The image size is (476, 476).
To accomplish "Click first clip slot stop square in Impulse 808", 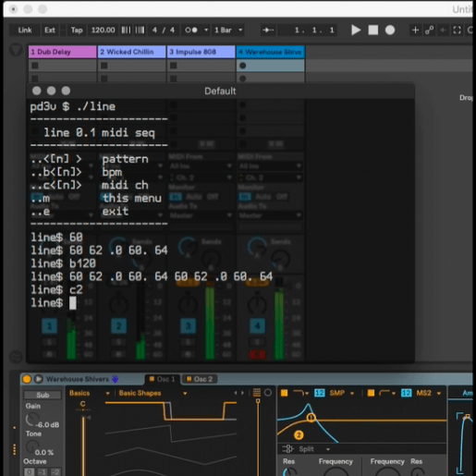I will (x=174, y=66).
